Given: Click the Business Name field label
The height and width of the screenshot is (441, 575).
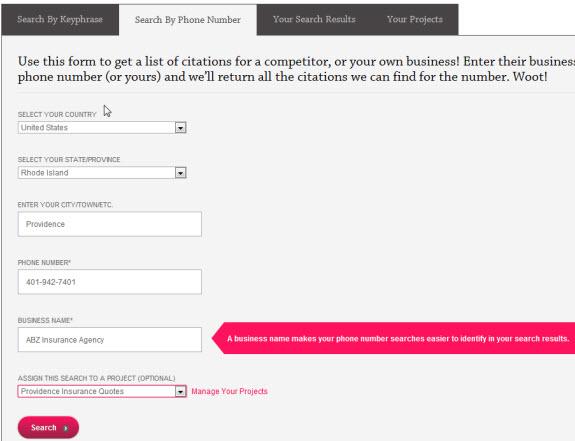Looking at the screenshot, I should pos(45,320).
